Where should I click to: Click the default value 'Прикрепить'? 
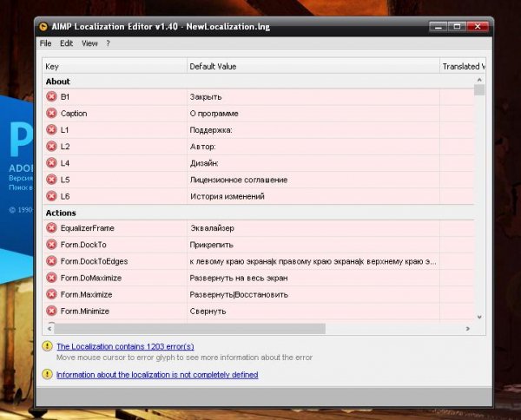[x=211, y=245]
